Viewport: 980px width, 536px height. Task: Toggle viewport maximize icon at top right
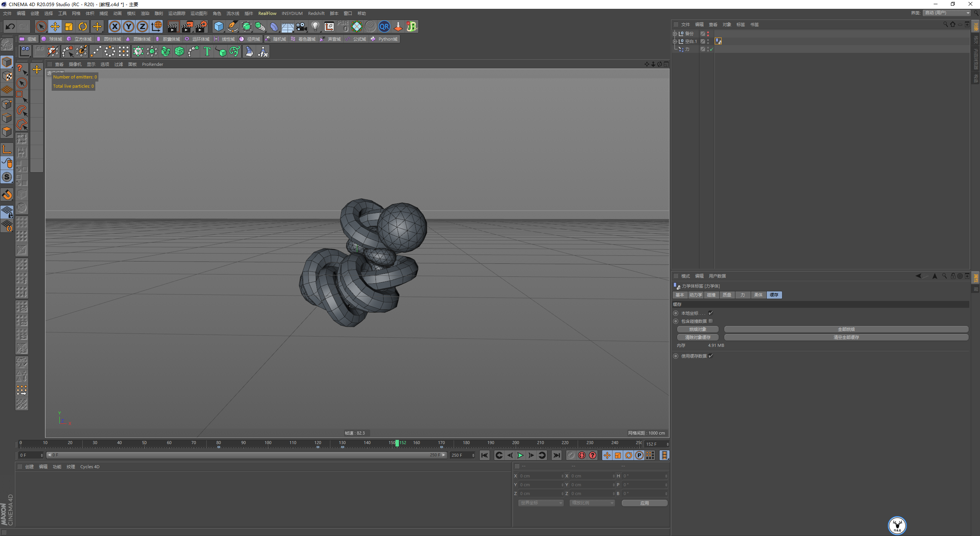coord(666,64)
